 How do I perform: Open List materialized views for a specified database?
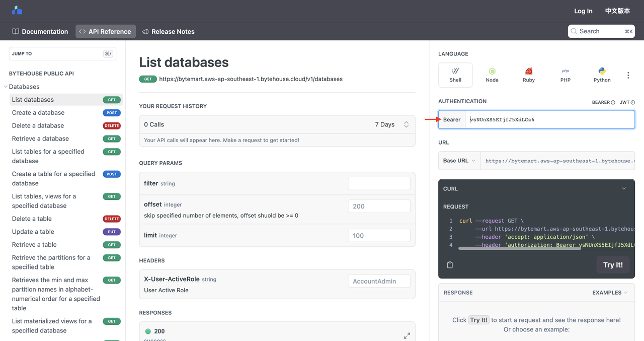point(65,325)
